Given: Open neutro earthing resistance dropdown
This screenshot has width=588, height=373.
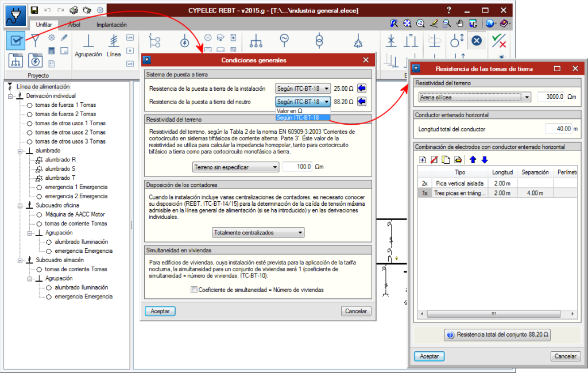Looking at the screenshot, I should (303, 102).
